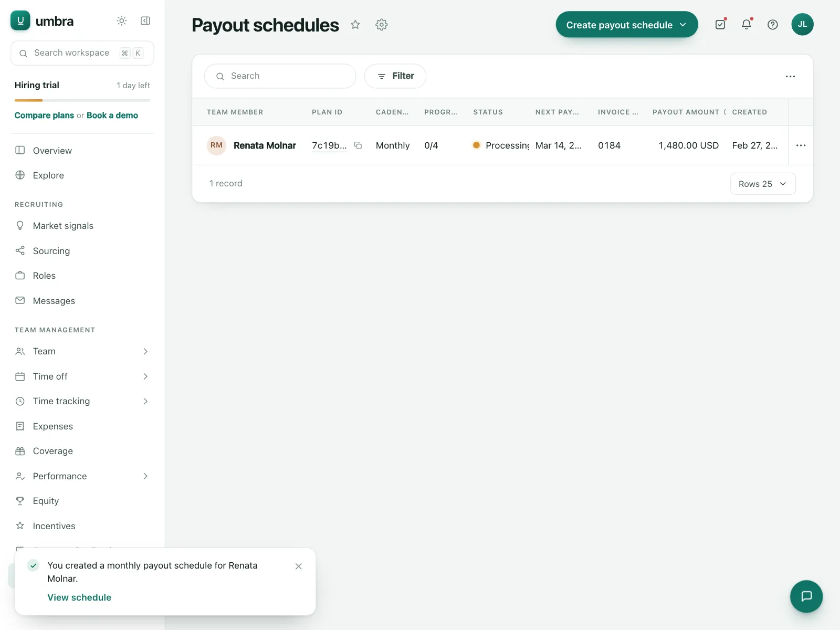Click the Sourcing share icon
The width and height of the screenshot is (840, 630).
[20, 250]
